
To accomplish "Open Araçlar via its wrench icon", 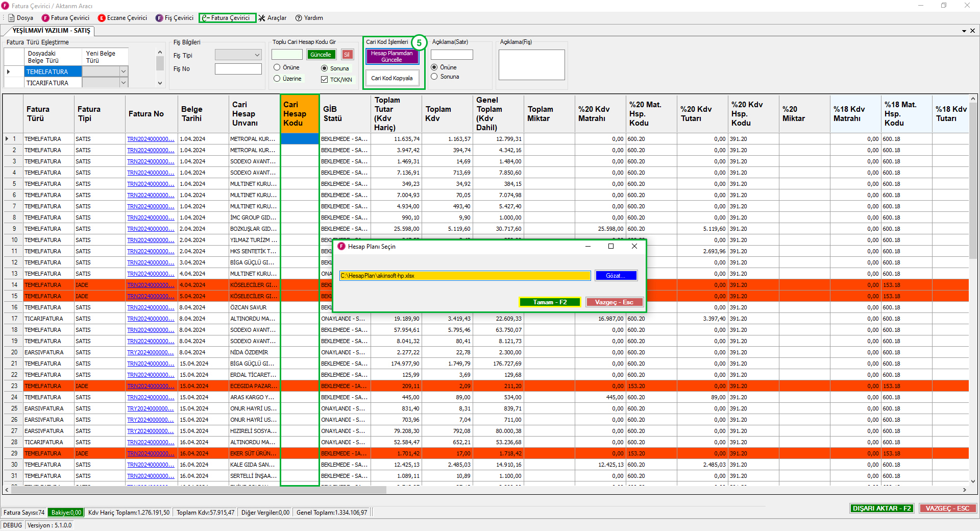I will coord(262,18).
